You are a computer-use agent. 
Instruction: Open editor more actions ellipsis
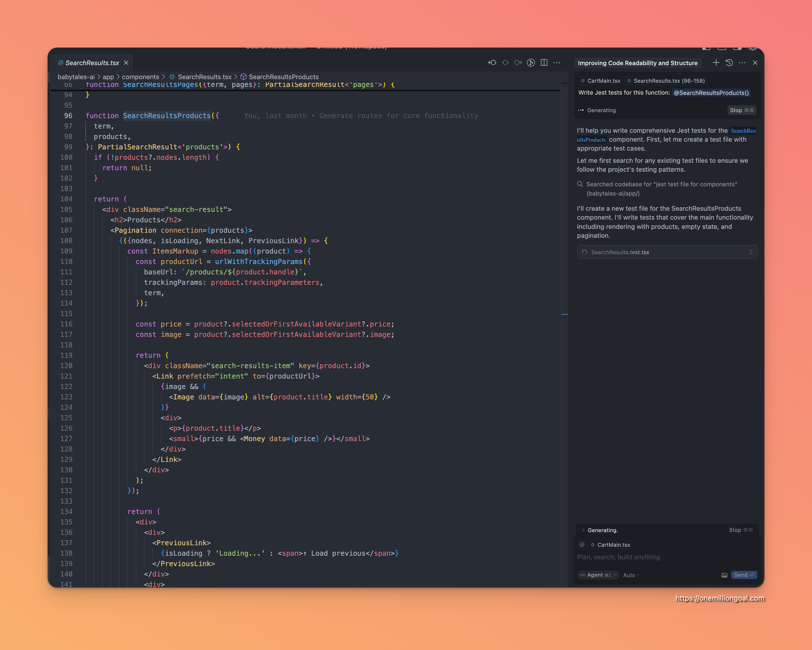click(x=557, y=63)
